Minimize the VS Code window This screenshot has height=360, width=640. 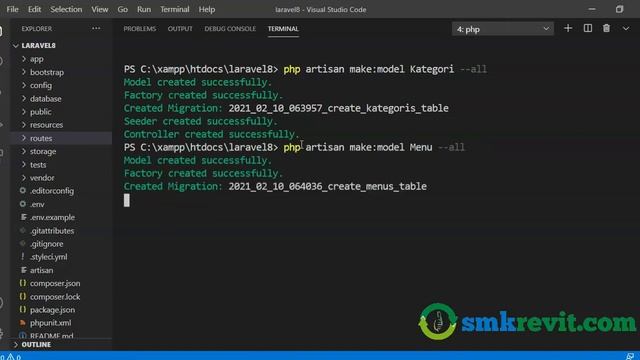pyautogui.click(x=592, y=9)
